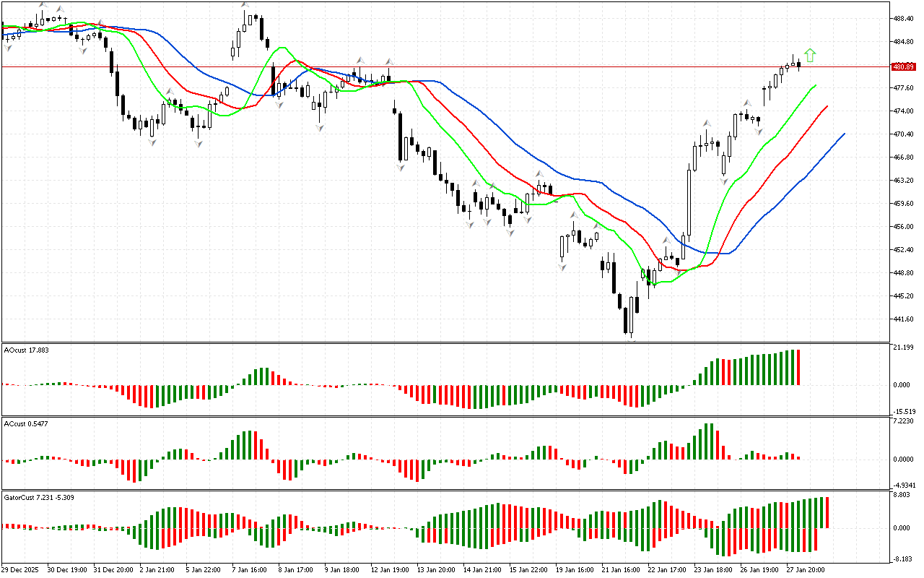Click the AOcust 17.883 indicator label

(x=27, y=350)
